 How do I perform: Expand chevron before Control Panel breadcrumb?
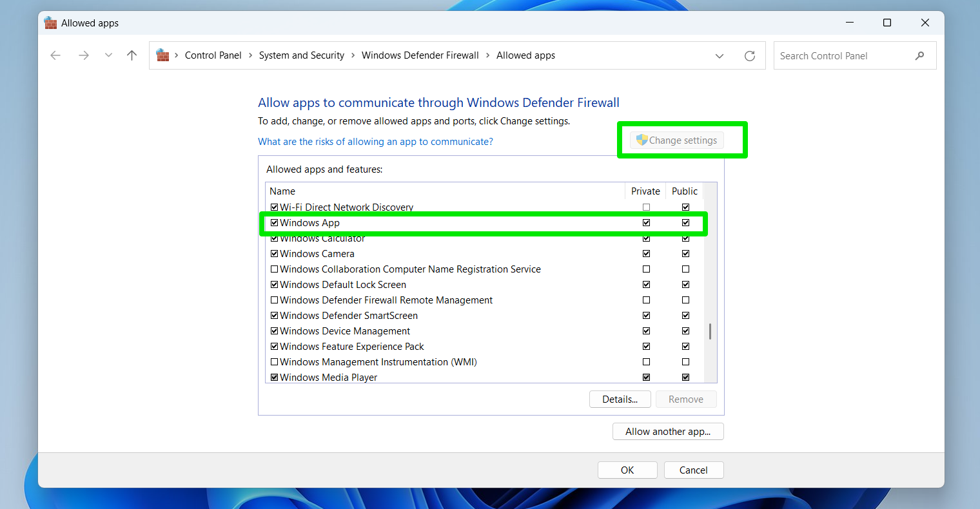pos(176,55)
